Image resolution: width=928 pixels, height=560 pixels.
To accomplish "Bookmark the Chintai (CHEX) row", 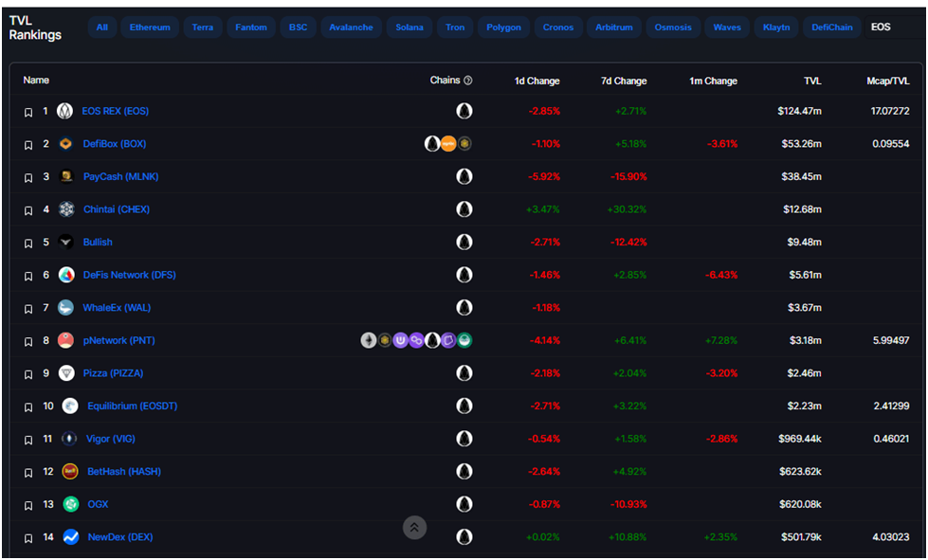I will tap(27, 210).
